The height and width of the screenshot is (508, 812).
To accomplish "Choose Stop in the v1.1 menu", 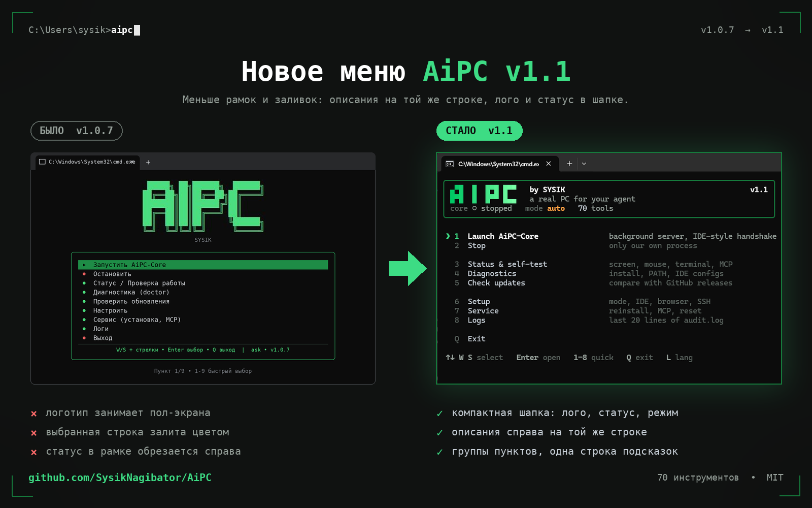I will coord(477,245).
